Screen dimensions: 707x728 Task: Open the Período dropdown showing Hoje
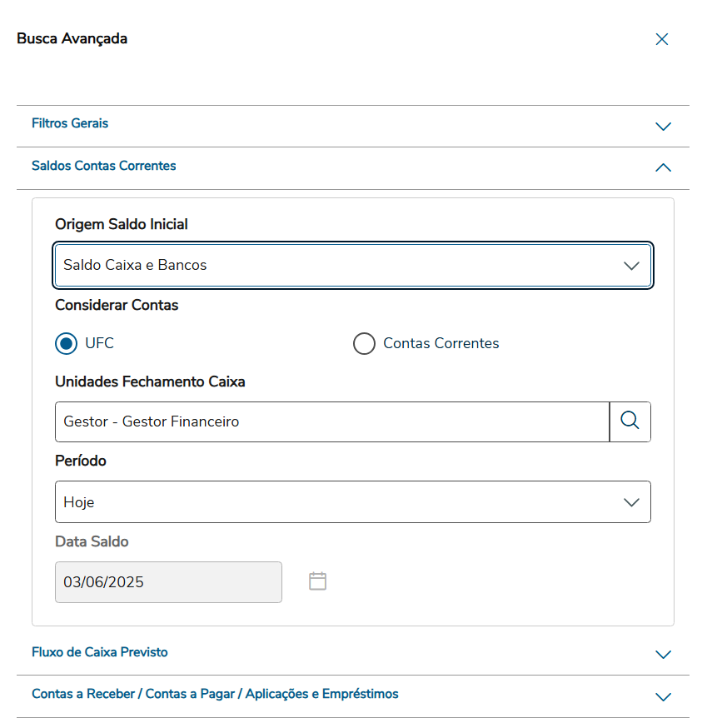pos(333,502)
